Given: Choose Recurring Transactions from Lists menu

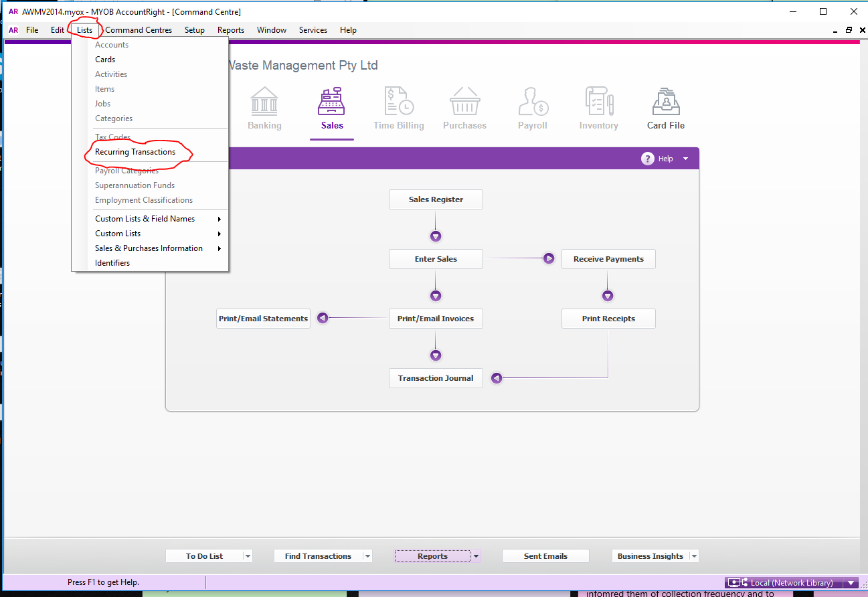Looking at the screenshot, I should (x=135, y=152).
